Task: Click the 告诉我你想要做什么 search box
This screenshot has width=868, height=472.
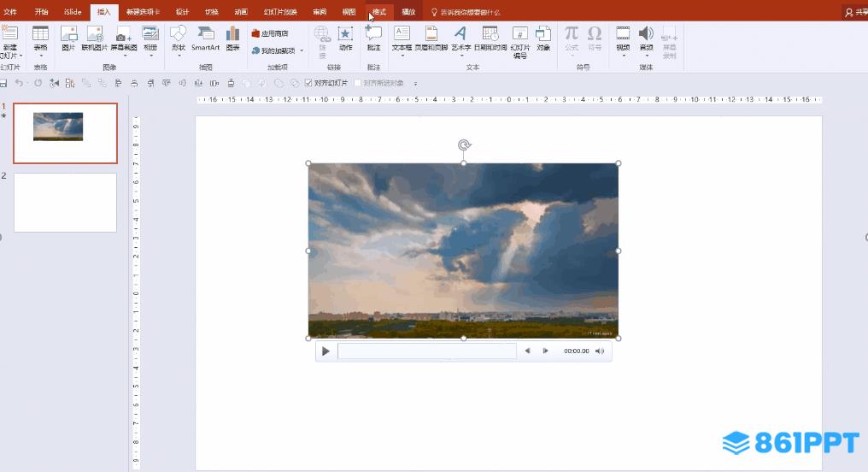Action: [x=466, y=12]
